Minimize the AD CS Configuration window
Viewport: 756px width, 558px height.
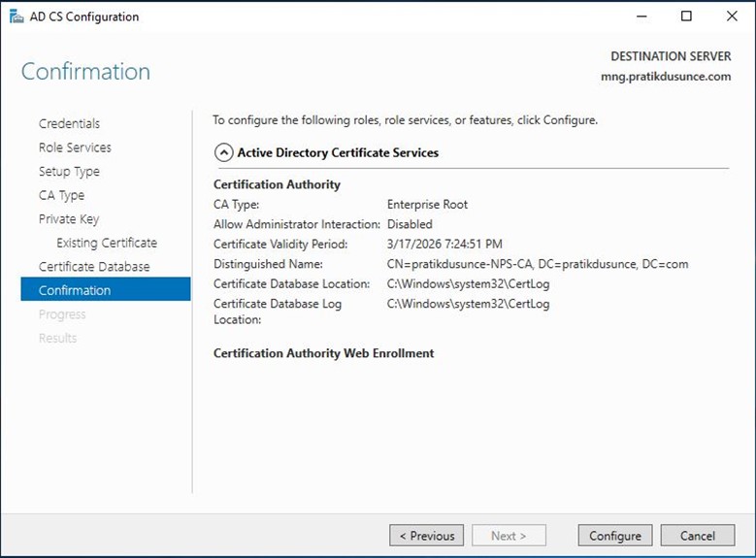(x=641, y=16)
